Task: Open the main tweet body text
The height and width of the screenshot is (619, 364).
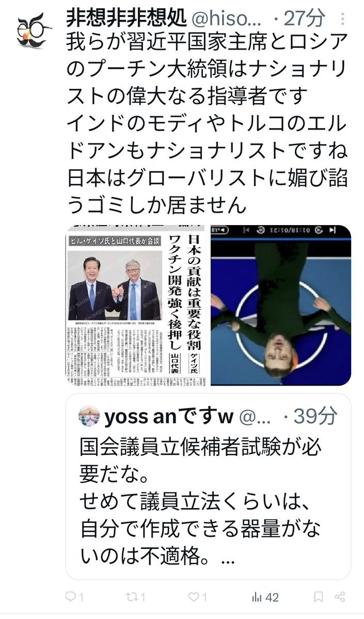Action: [207, 123]
